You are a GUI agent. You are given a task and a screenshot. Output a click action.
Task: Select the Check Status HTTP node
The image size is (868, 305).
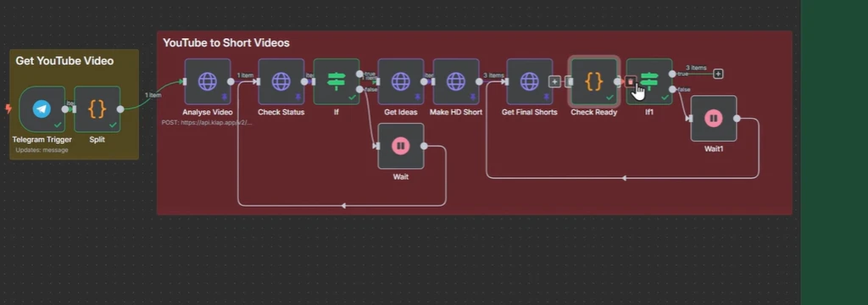[281, 81]
